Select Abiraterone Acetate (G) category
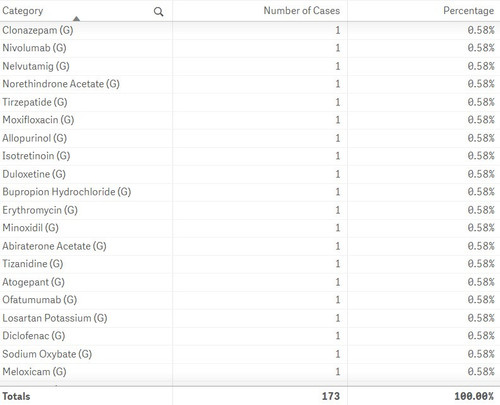The height and width of the screenshot is (405, 500). [54, 246]
